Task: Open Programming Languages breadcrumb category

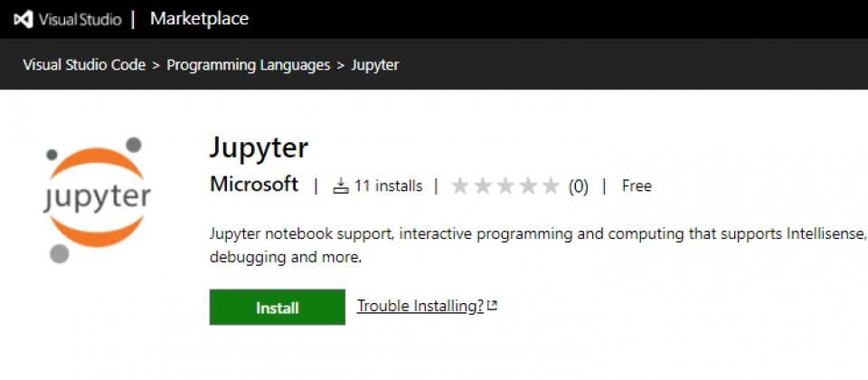Action: (x=249, y=65)
